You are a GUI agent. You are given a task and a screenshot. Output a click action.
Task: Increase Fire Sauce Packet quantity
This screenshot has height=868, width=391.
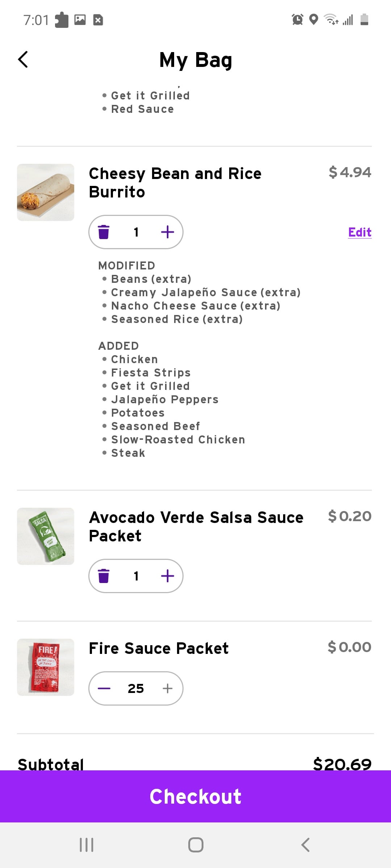click(167, 688)
